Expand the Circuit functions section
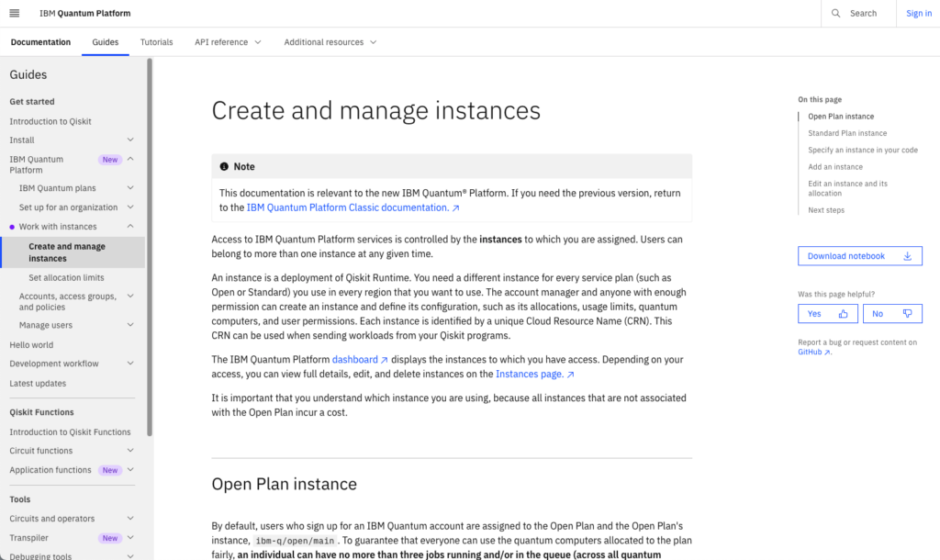Screen dimensions: 940x560 [x=130, y=451]
